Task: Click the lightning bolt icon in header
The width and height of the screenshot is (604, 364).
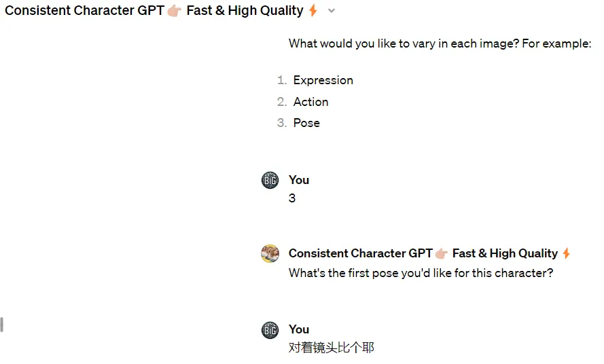Action: tap(313, 10)
